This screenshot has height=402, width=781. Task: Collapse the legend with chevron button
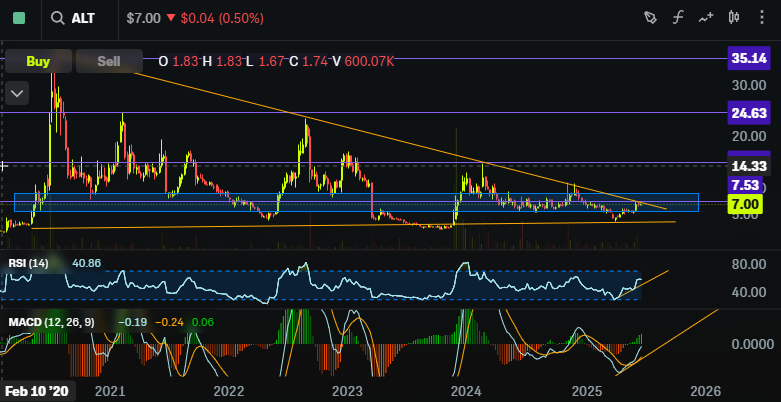17,93
